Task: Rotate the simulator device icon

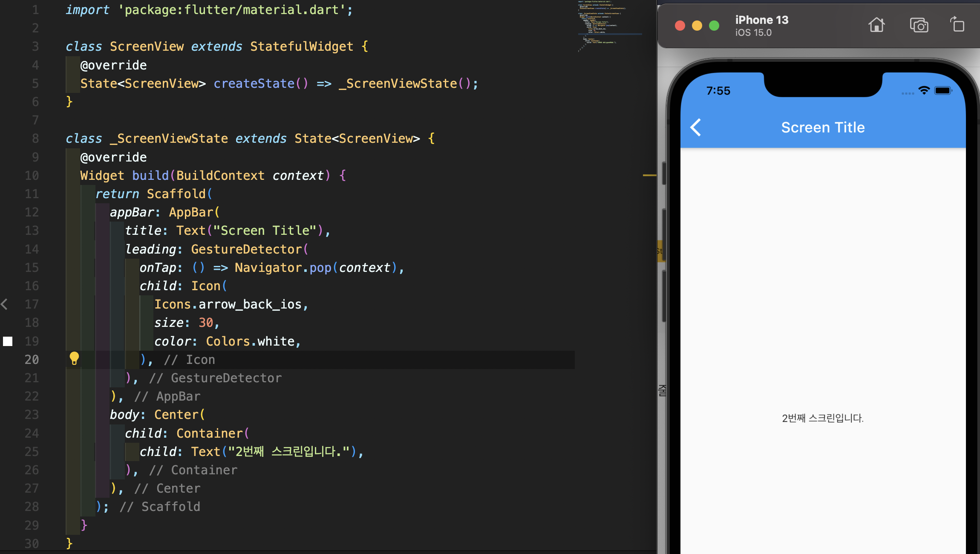Action: (x=957, y=25)
